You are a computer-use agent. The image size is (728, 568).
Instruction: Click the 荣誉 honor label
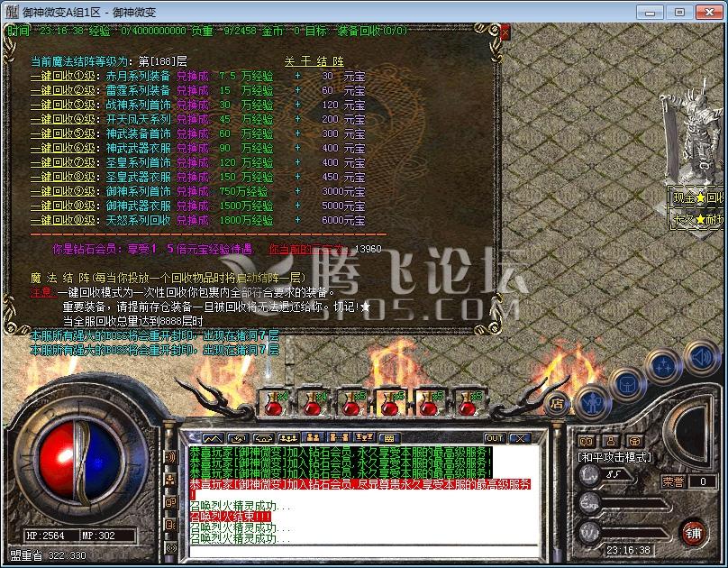[x=673, y=481]
